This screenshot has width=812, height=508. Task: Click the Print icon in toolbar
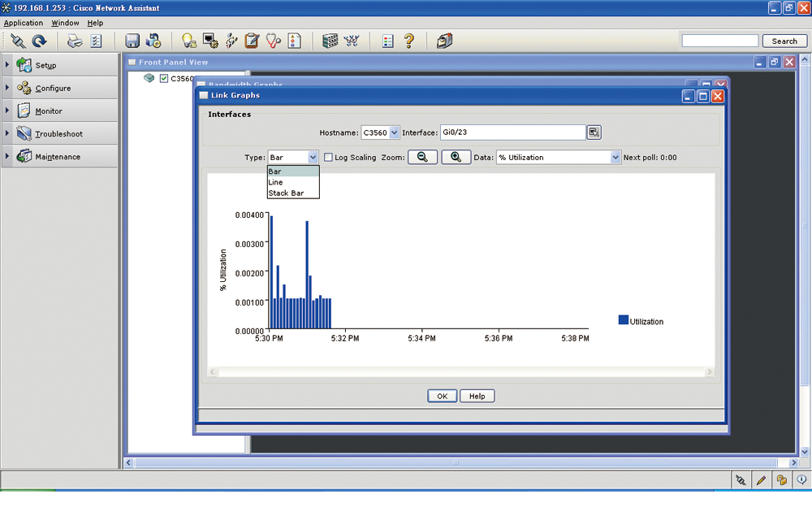[75, 41]
